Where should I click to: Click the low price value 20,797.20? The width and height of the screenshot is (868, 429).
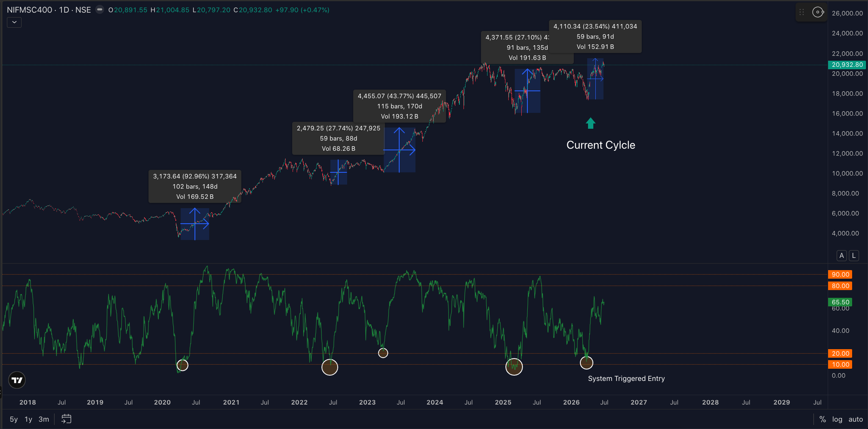tap(214, 10)
